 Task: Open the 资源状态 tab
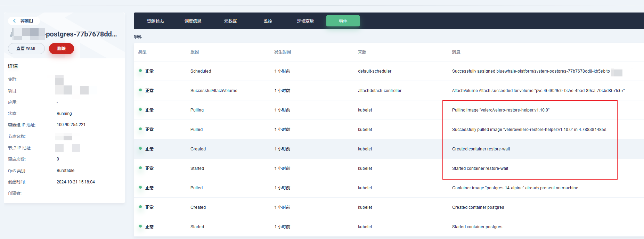[x=155, y=21]
